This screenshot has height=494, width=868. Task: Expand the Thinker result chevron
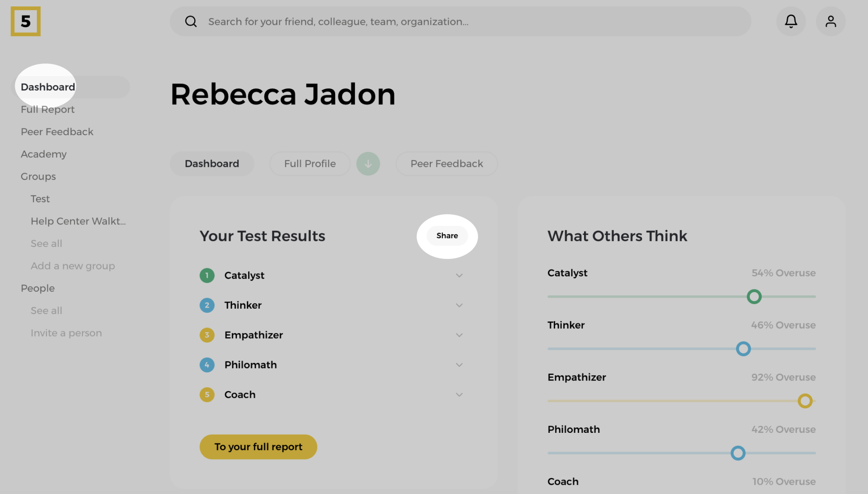(x=459, y=305)
